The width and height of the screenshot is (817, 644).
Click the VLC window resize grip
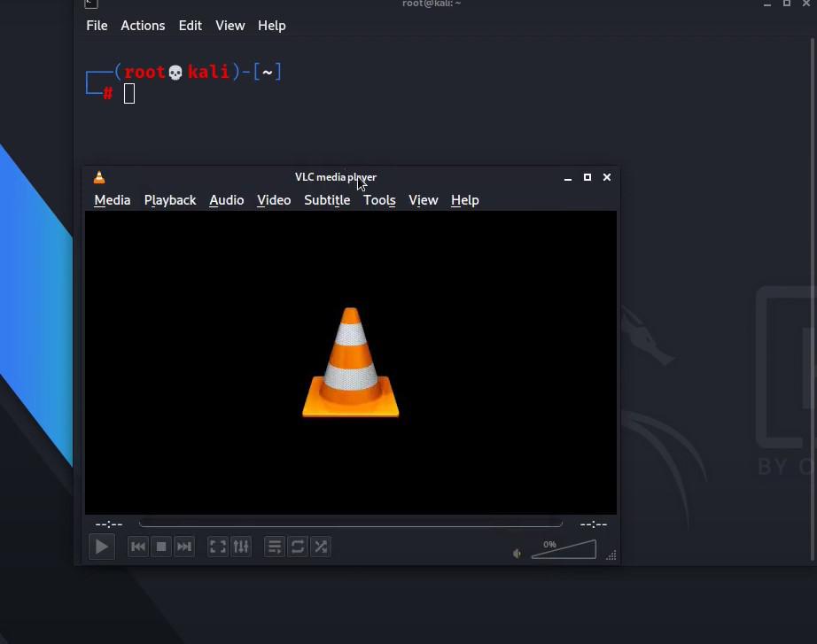[611, 555]
